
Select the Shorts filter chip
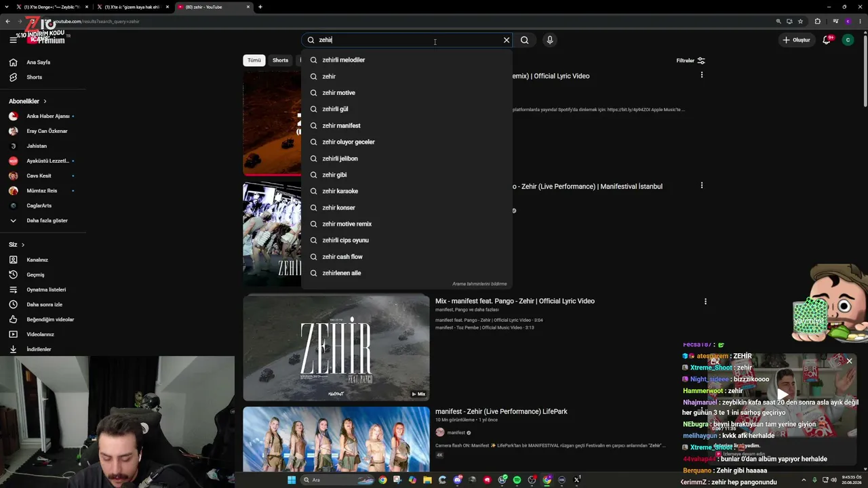coord(280,60)
